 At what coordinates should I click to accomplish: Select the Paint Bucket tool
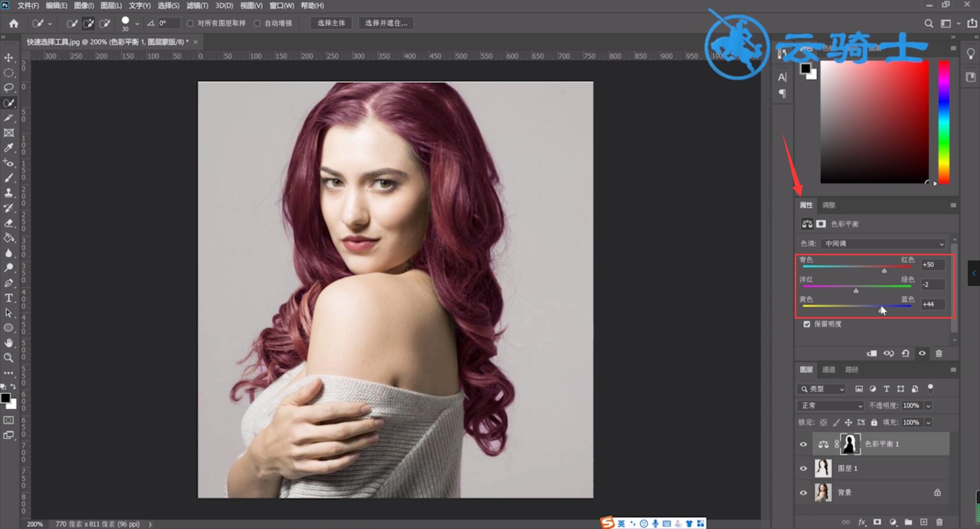[x=9, y=237]
